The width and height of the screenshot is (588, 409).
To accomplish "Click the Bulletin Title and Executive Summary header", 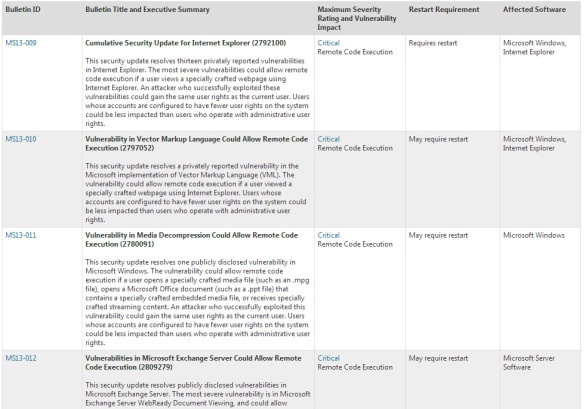I will point(147,9).
